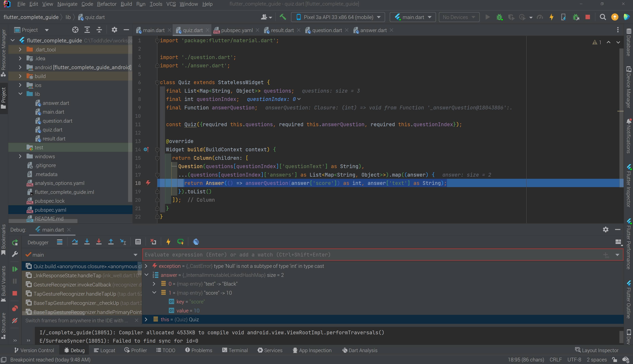
Task: Click Run to Cursor icon
Action: click(x=123, y=242)
